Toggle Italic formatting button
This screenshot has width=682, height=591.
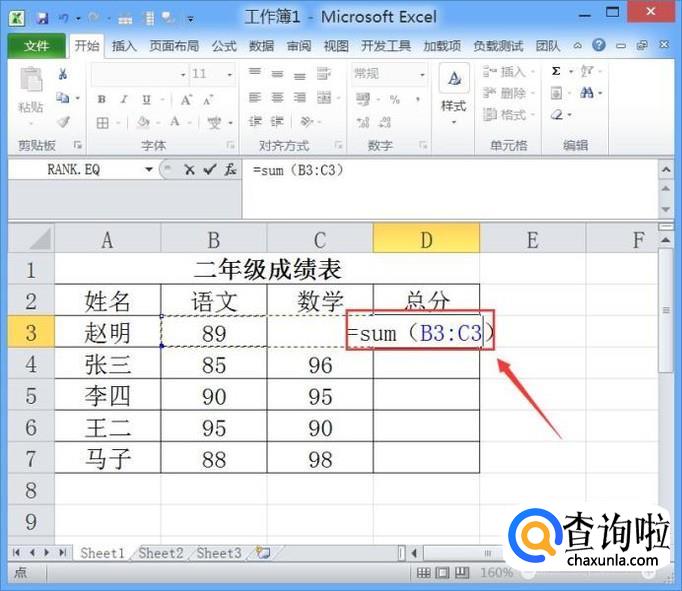pos(124,100)
